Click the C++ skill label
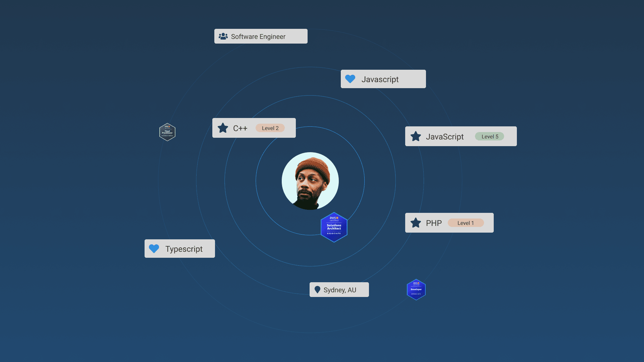 tap(240, 128)
